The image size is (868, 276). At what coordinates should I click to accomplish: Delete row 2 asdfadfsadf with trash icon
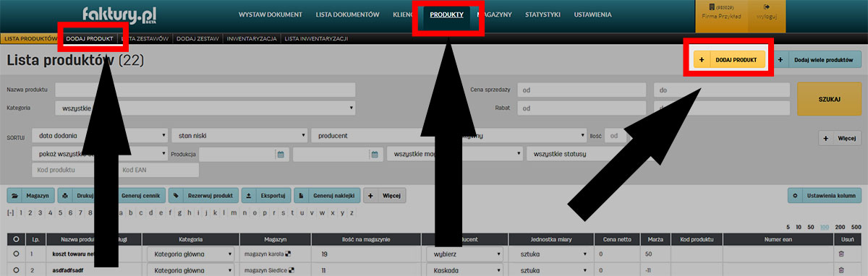tap(841, 269)
